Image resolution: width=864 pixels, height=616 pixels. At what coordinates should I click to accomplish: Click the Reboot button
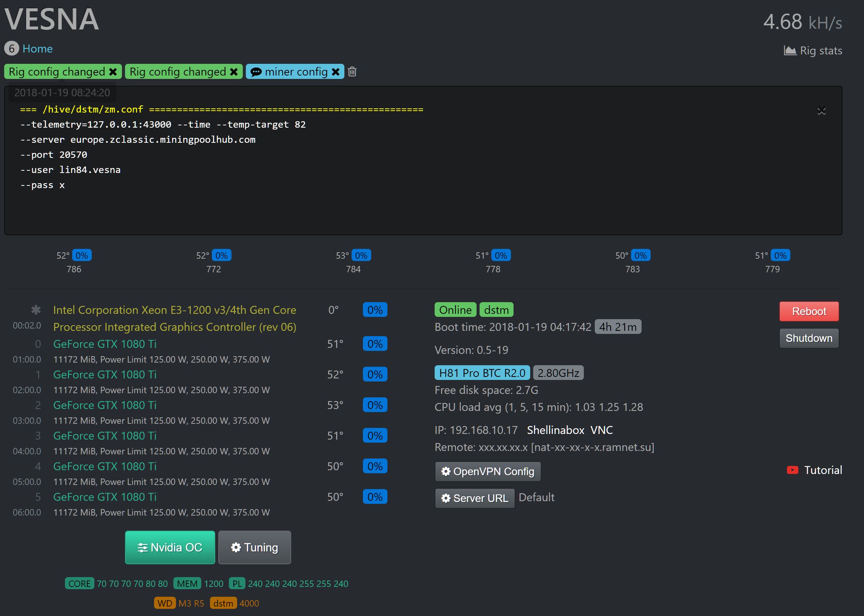click(x=809, y=311)
